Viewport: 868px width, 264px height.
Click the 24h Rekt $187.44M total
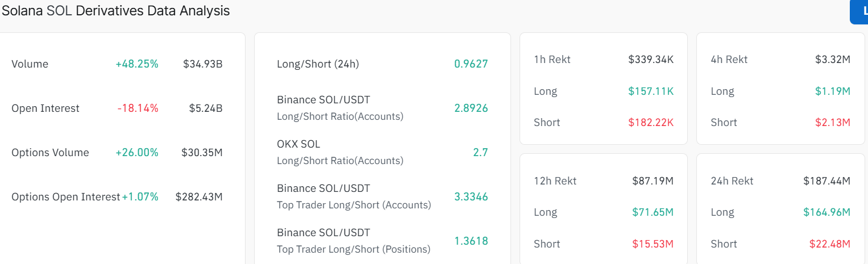point(827,181)
